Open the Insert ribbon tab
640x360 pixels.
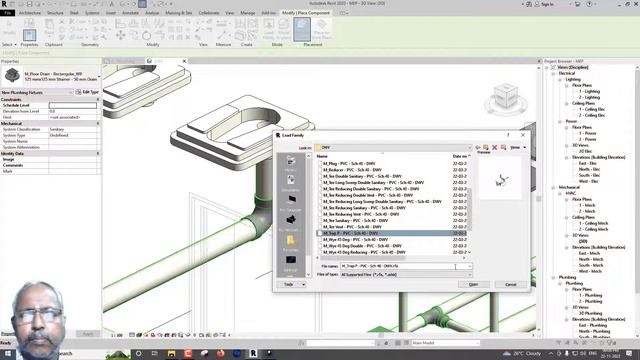[111, 13]
